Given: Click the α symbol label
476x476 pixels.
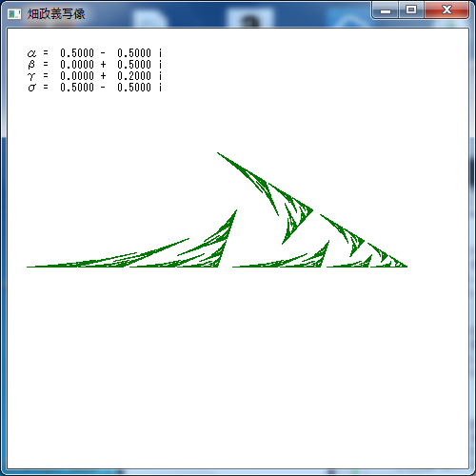Looking at the screenshot, I should coord(31,53).
